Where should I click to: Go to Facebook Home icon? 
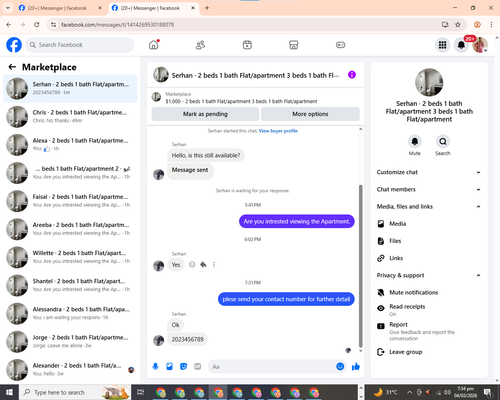(154, 45)
